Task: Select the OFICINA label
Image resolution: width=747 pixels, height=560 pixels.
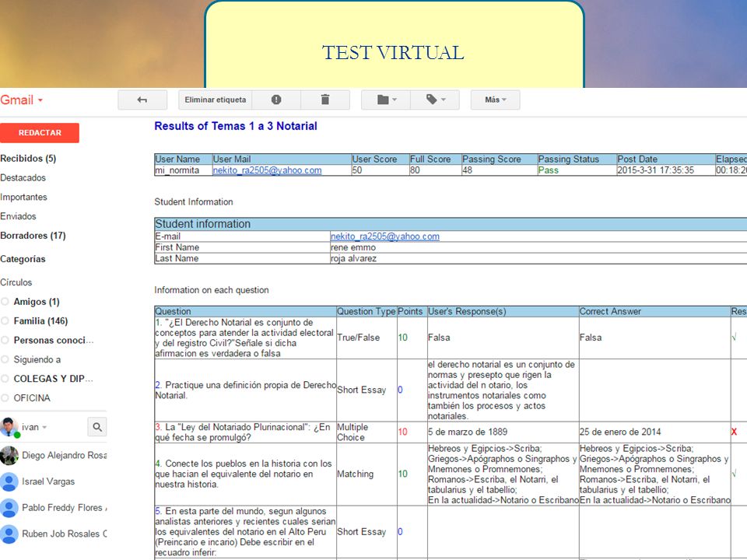Action: click(32, 398)
